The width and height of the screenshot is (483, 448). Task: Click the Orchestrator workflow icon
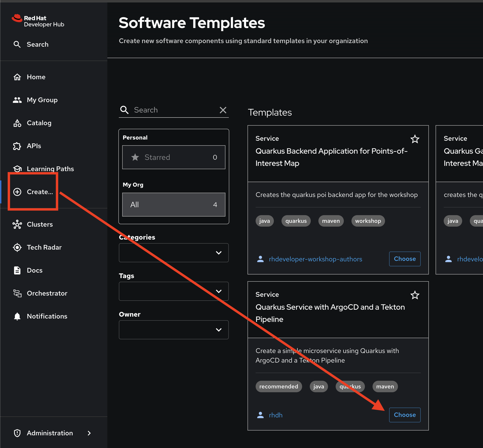point(17,293)
